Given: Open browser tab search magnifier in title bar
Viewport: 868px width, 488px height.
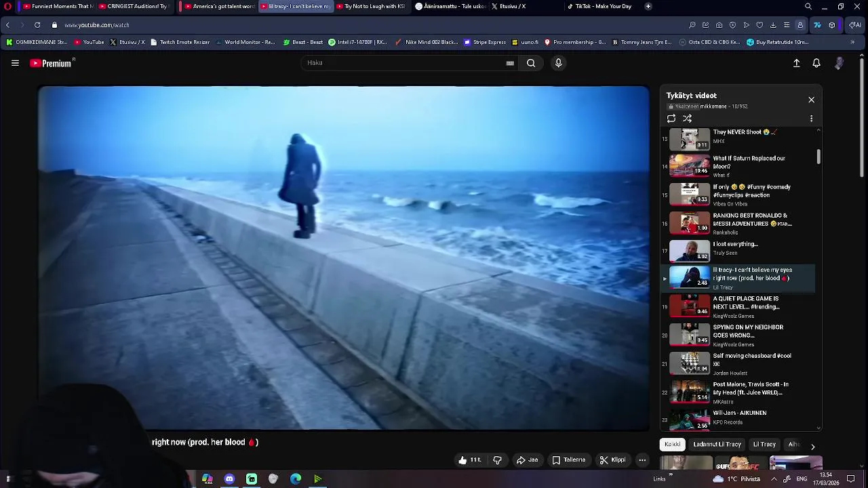Looking at the screenshot, I should click(808, 6).
